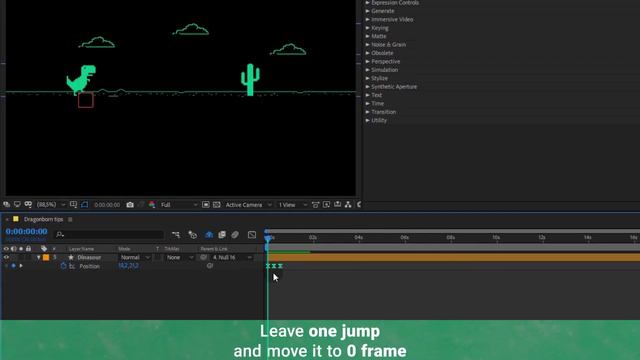640x360 pixels.
Task: Click the video eye column header
Action: coord(6,249)
